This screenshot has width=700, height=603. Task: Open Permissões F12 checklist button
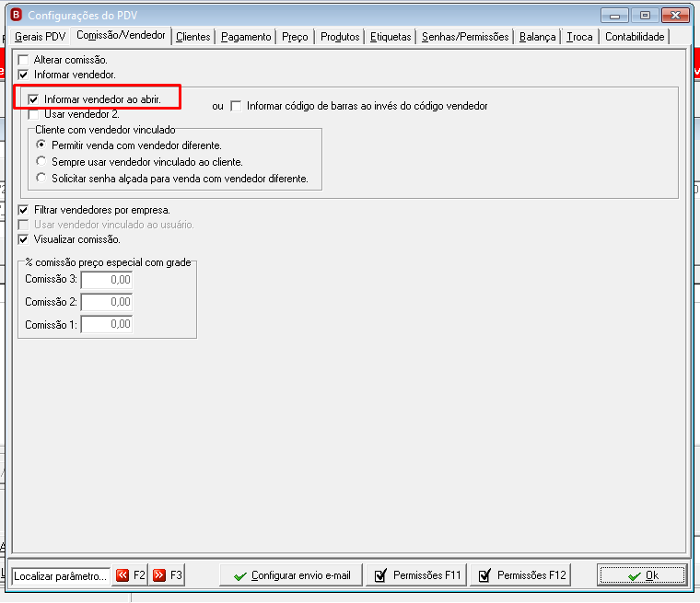pos(520,574)
